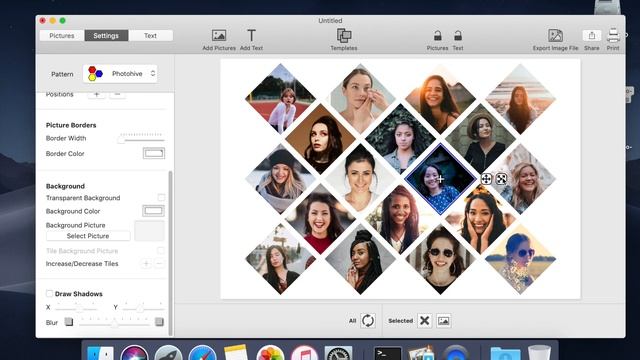Click the Background Picture preview well

149,231
